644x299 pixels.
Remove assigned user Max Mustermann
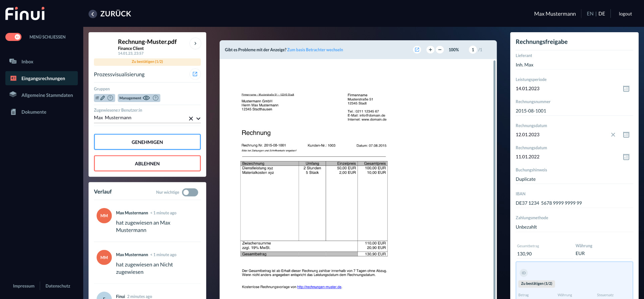pos(191,118)
